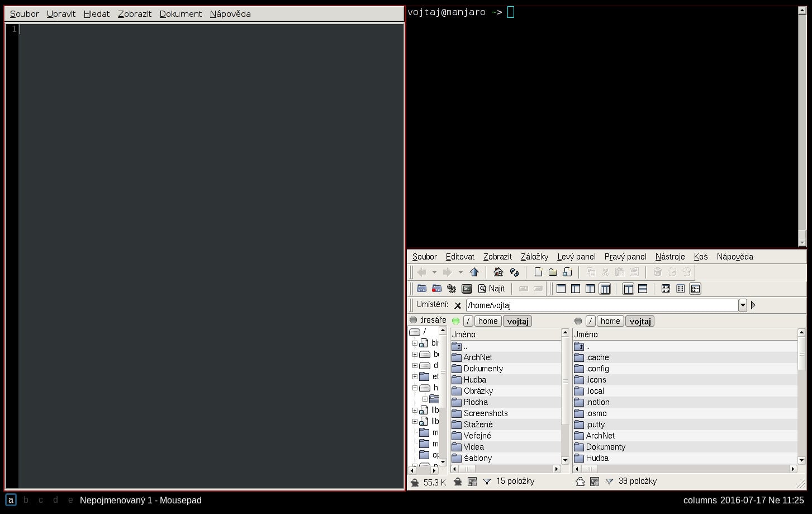Screen dimensions: 812x514
Task: Toggle green active indicator of left panel
Action: coord(455,321)
